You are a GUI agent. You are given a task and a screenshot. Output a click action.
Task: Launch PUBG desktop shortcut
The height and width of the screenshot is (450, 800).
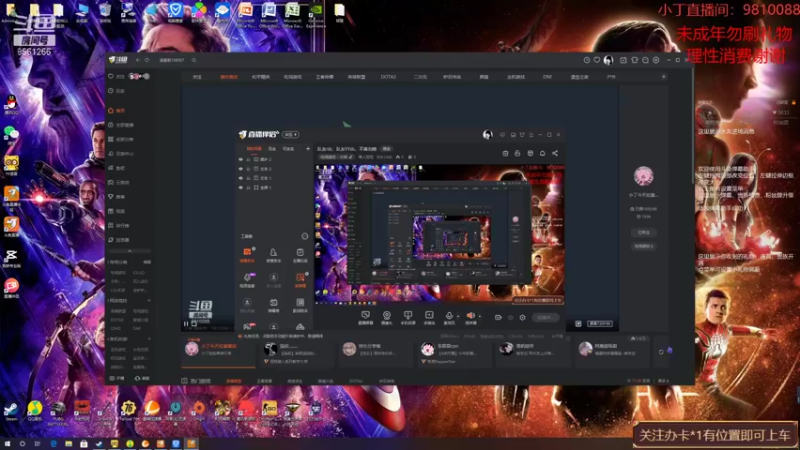(58, 411)
